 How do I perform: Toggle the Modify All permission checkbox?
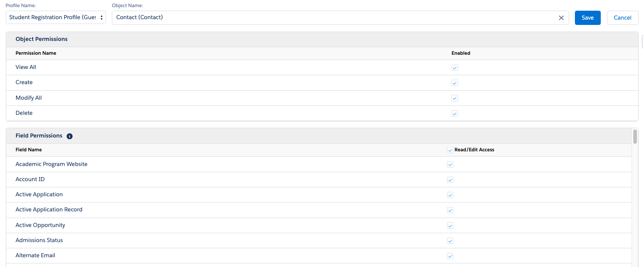(455, 98)
